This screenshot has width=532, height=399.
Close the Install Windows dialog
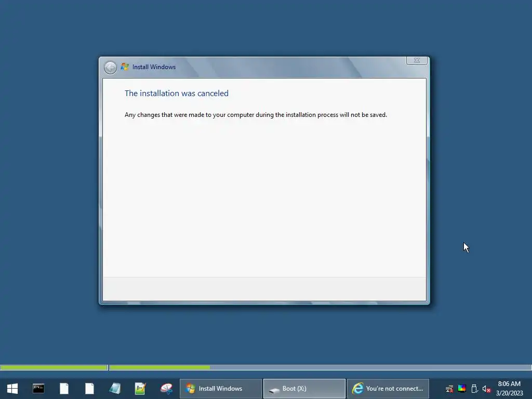[x=417, y=60]
